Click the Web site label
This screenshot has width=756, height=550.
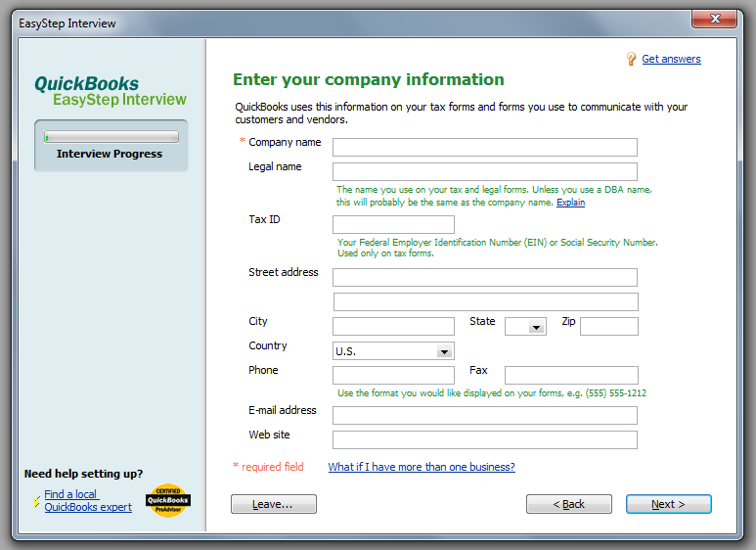point(269,435)
